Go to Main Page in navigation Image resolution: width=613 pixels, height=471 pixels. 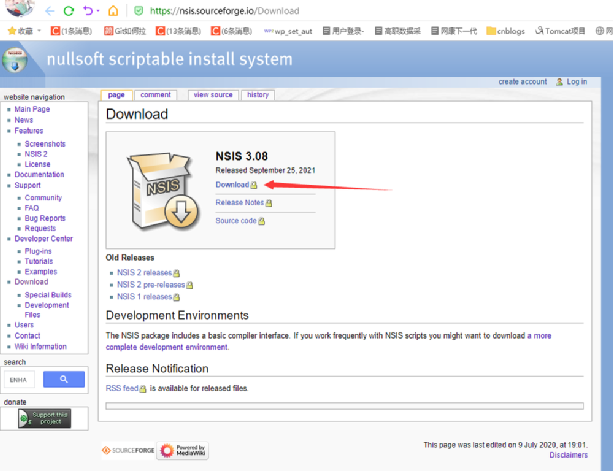click(32, 109)
